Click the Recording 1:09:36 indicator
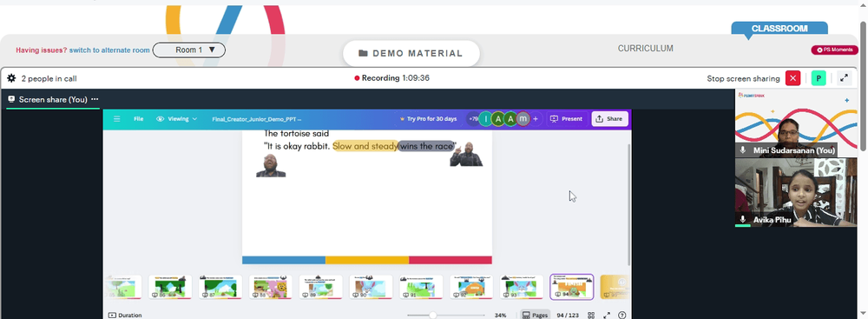868x319 pixels. click(392, 78)
